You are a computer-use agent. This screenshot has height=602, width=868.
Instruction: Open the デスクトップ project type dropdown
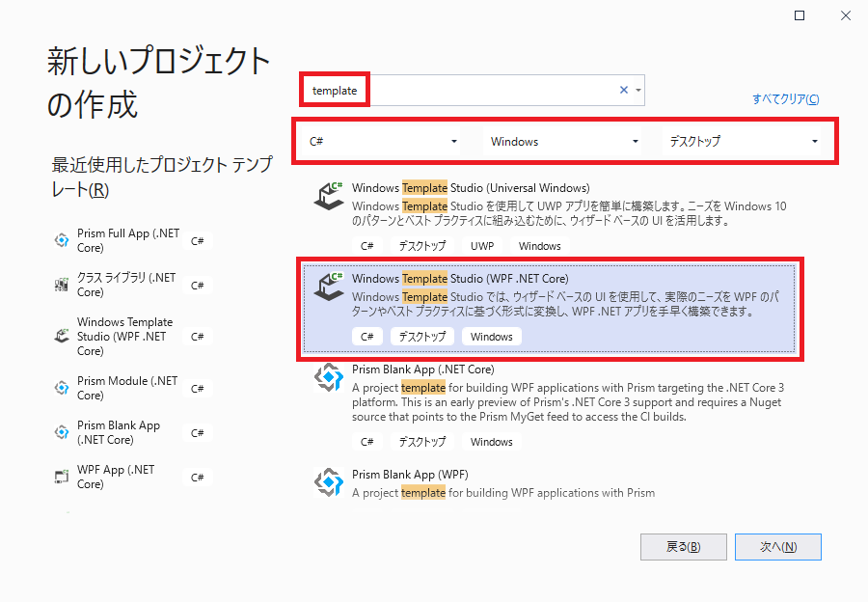743,141
